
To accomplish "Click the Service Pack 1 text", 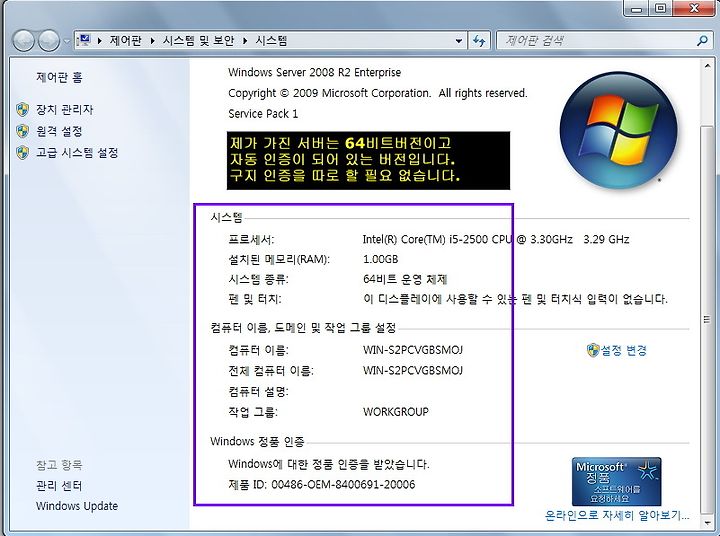I will (x=263, y=113).
